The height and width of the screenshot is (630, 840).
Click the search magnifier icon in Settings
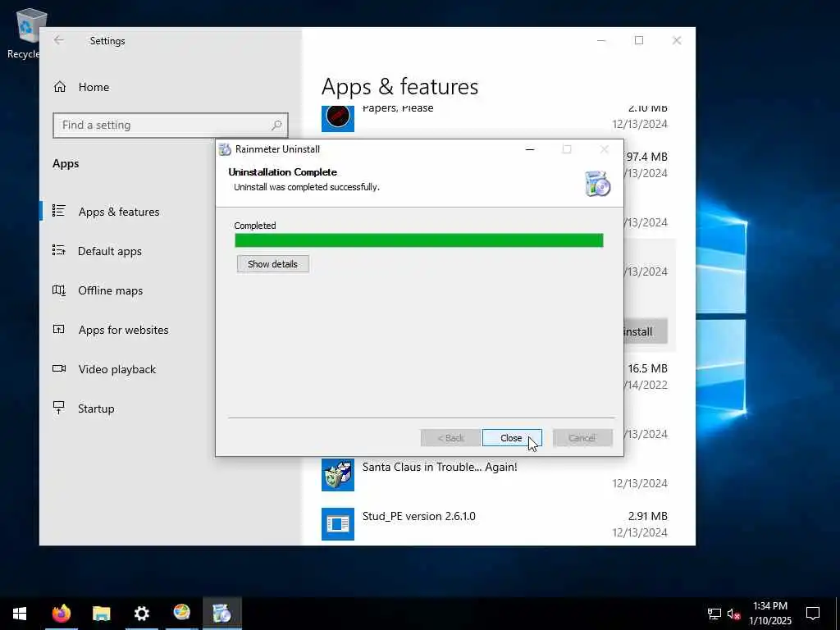(276, 126)
